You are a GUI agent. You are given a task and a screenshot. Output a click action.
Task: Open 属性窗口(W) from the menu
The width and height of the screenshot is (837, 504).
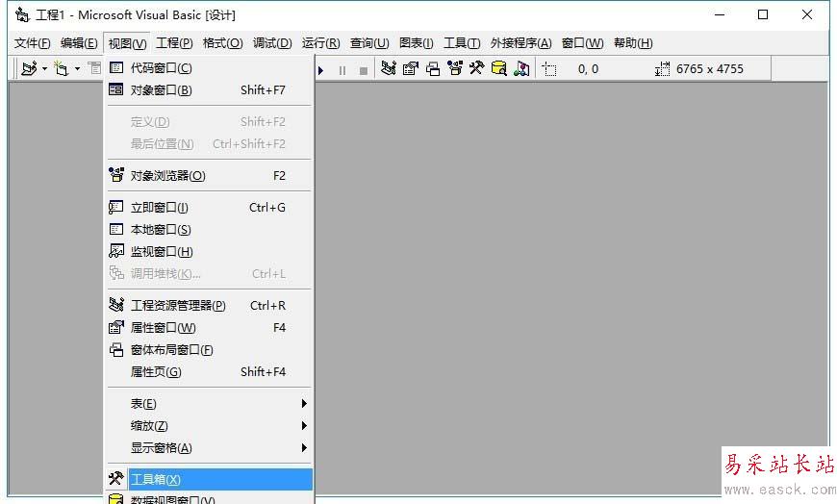(209, 328)
